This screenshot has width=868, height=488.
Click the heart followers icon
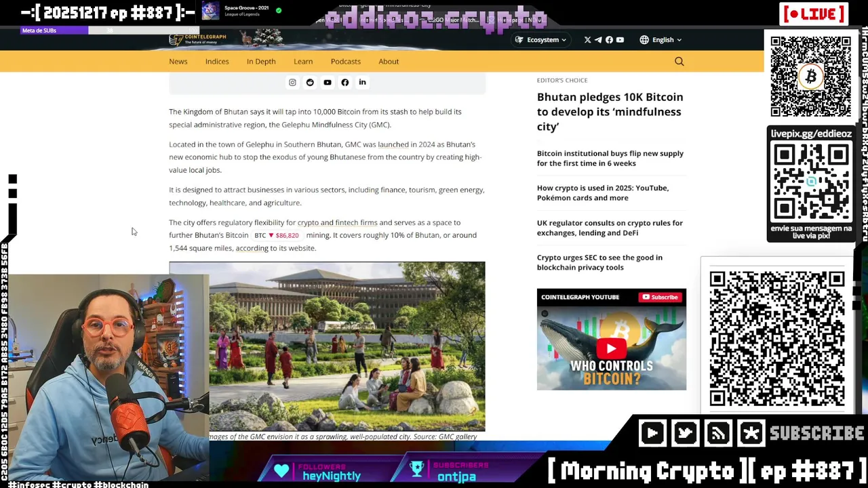[281, 470]
